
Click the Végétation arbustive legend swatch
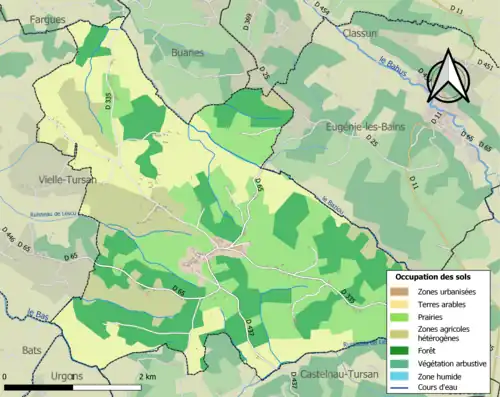click(399, 364)
